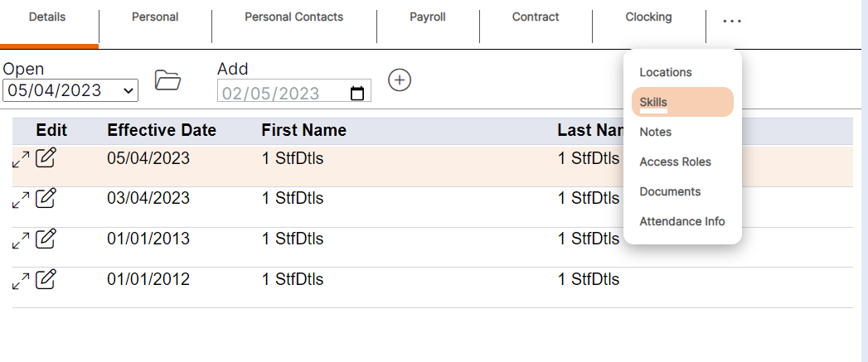The image size is (868, 362).
Task: Expand the 01/01/2012 row with arrow icon
Action: (x=21, y=280)
